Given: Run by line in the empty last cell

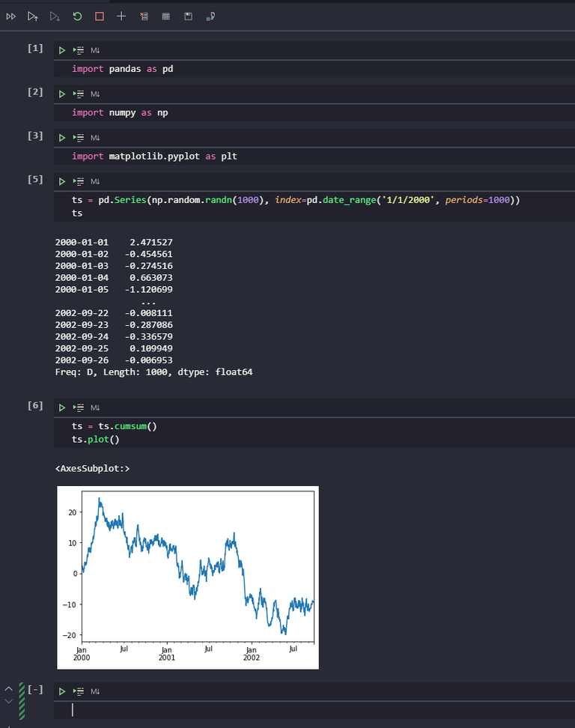Looking at the screenshot, I should (79, 692).
